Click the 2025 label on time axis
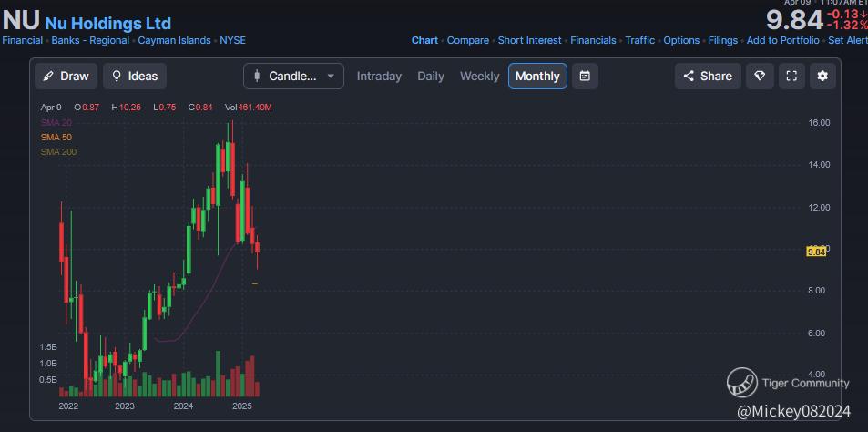Screen dimensions: 868x432 coord(242,406)
